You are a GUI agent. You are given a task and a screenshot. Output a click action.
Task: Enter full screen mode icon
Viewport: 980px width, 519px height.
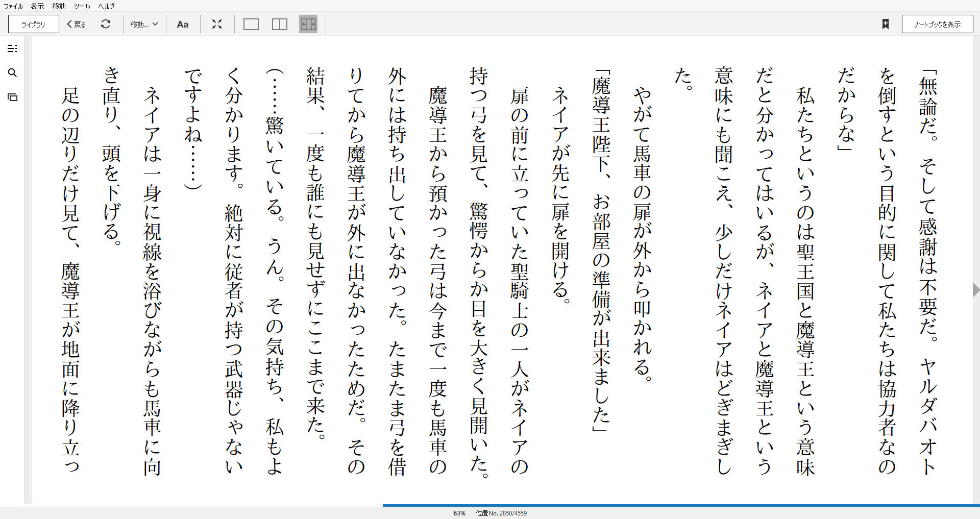[x=217, y=24]
